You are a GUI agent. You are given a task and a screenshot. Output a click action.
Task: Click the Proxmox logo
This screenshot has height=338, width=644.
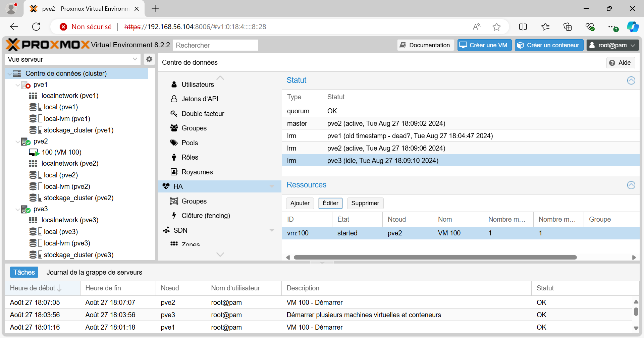point(48,45)
